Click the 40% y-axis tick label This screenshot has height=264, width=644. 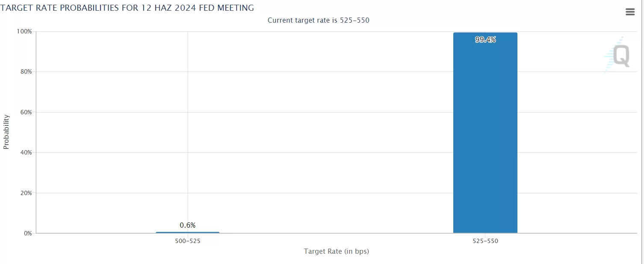tap(26, 152)
